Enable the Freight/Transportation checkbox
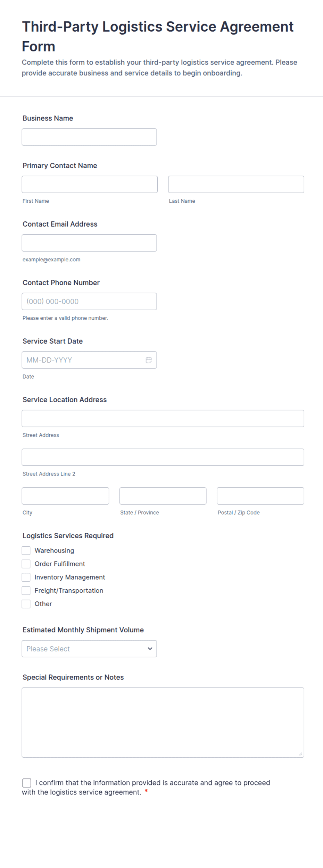 (x=26, y=591)
